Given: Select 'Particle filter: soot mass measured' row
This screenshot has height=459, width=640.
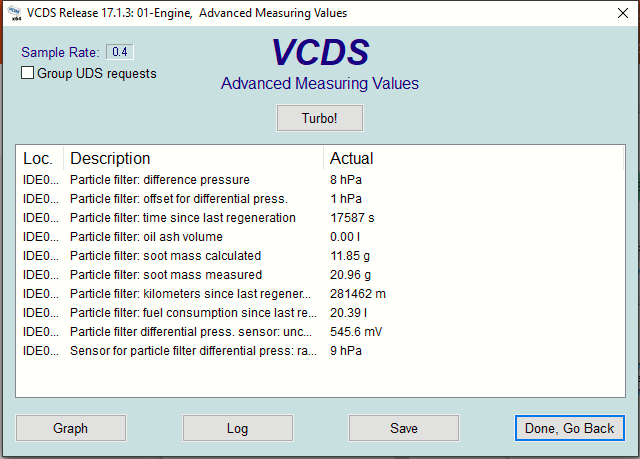Looking at the screenshot, I should pos(320,275).
